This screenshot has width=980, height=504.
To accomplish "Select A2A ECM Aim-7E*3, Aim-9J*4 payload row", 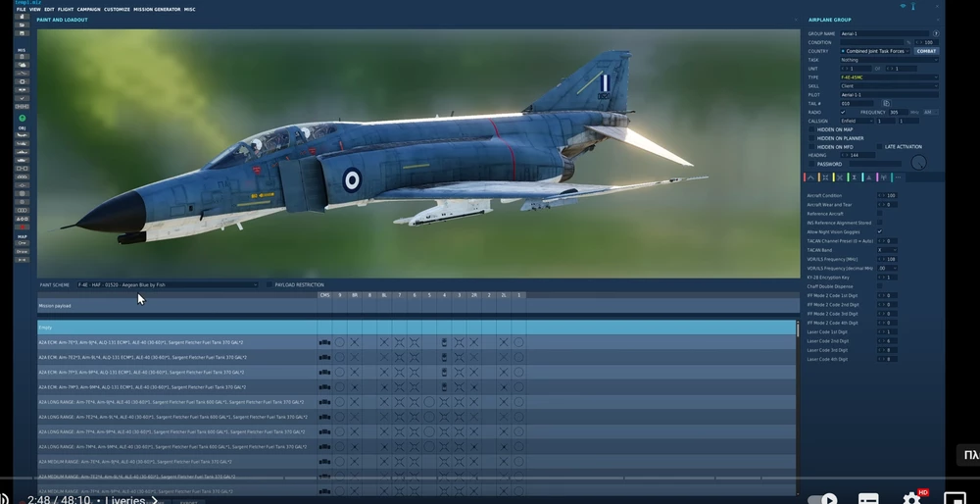I will [x=416, y=342].
